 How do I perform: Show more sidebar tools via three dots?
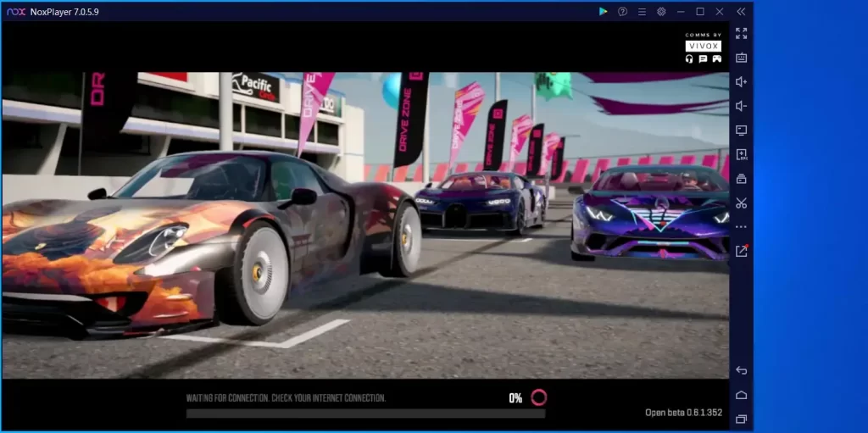click(741, 227)
